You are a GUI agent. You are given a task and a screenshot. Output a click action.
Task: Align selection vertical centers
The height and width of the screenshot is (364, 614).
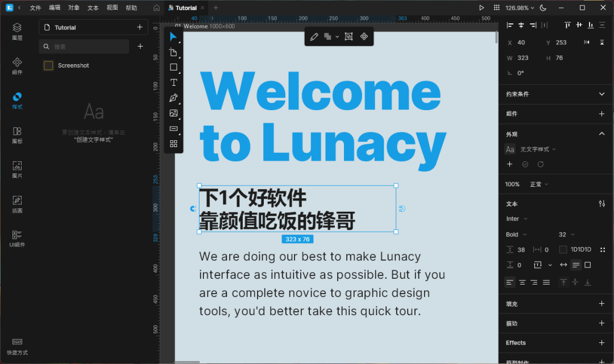[579, 26]
